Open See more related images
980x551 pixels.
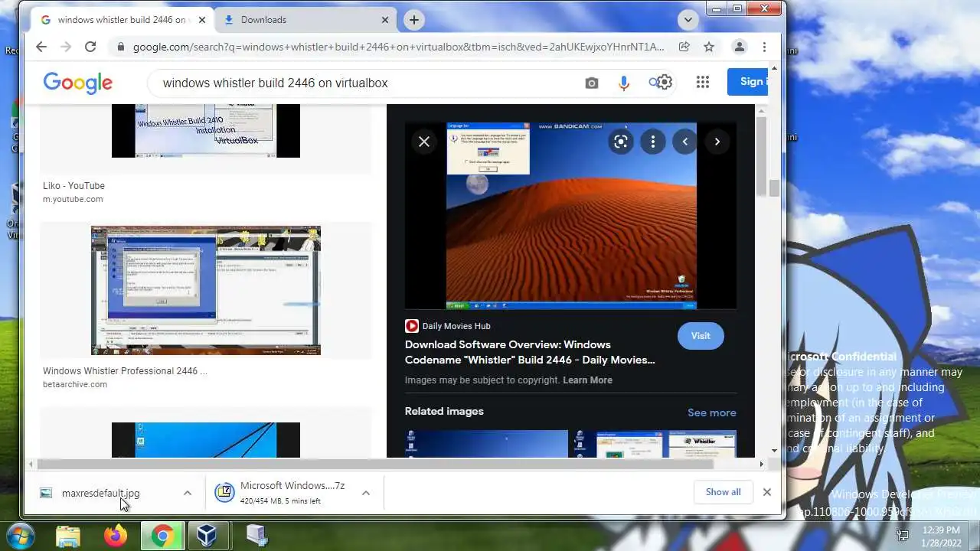click(x=712, y=412)
